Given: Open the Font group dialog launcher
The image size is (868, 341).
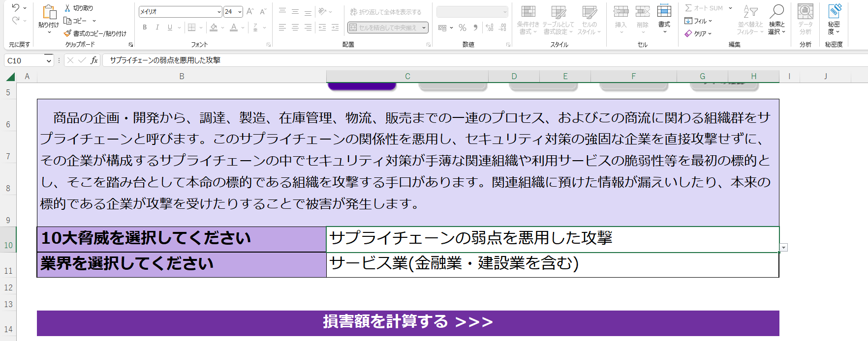Looking at the screenshot, I should coord(269,45).
